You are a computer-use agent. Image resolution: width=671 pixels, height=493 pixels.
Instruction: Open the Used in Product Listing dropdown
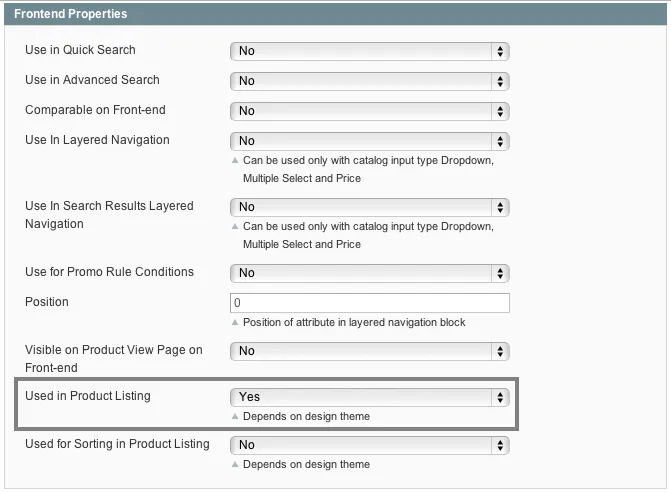click(369, 397)
